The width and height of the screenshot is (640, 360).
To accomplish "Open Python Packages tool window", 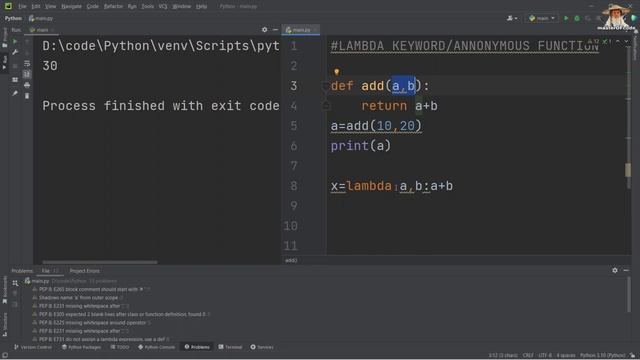I will 82,347.
